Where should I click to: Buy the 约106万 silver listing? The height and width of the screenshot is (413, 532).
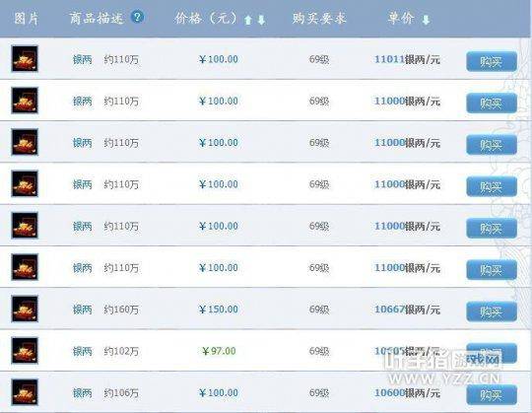point(492,394)
